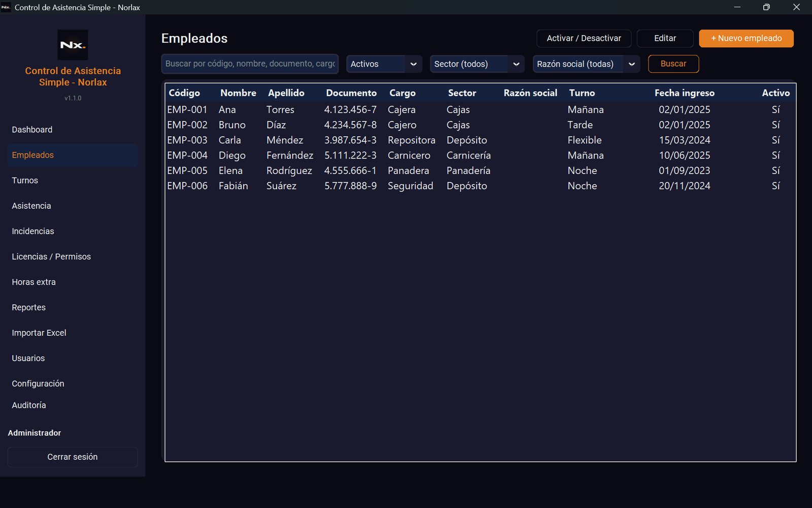The width and height of the screenshot is (812, 508).
Task: Click the Editar button
Action: click(665, 39)
